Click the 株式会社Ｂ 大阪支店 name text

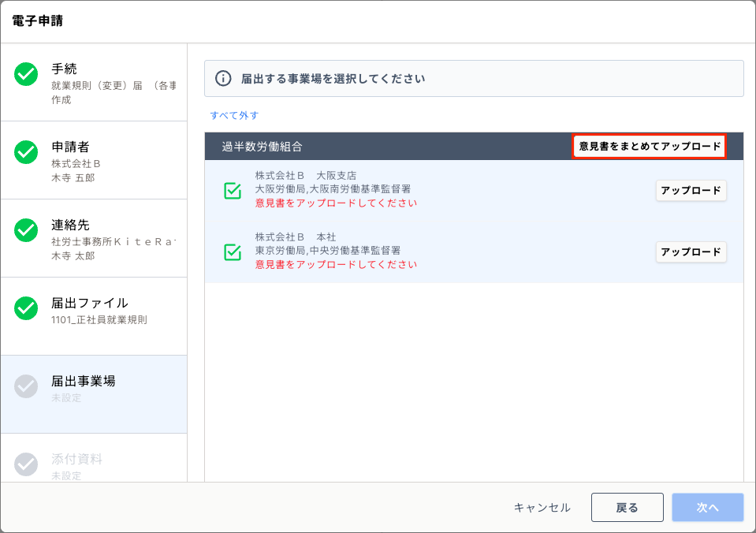[x=306, y=175]
